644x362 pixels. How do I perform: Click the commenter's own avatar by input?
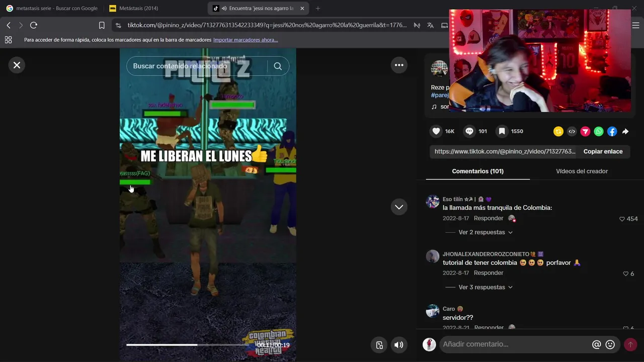click(x=429, y=344)
